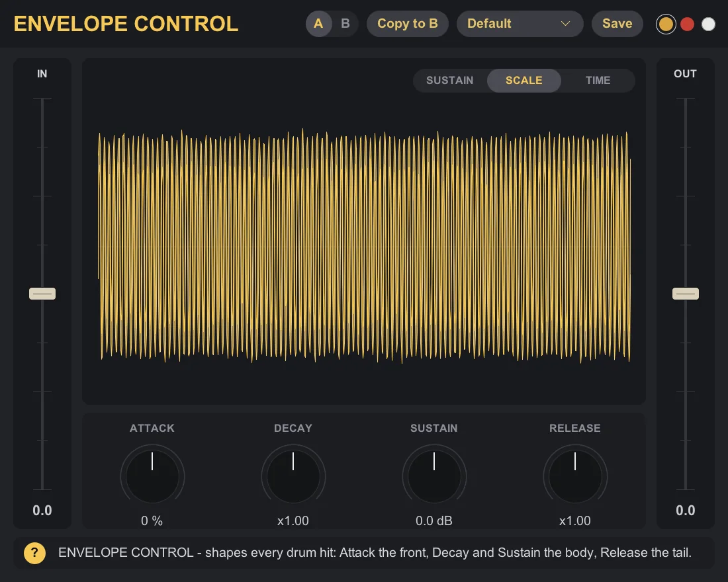Click the sustain value 0.0 dB
728x582 pixels.
click(x=434, y=520)
